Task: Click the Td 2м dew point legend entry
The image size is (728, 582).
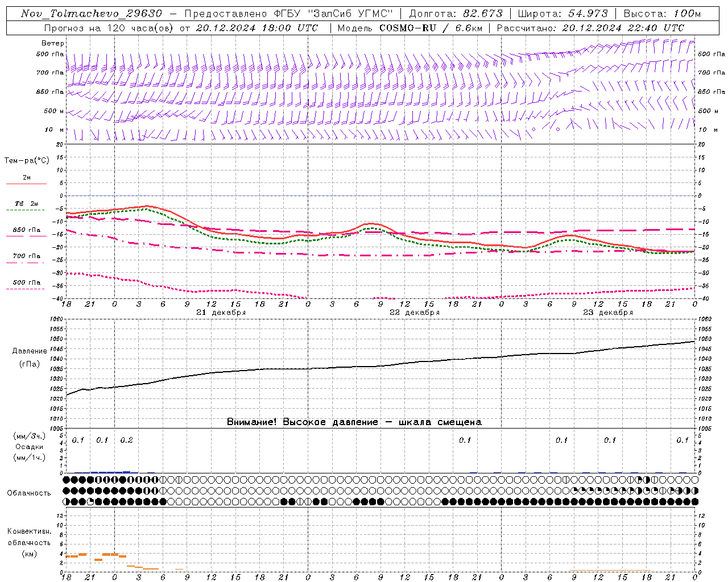Action: [26, 203]
